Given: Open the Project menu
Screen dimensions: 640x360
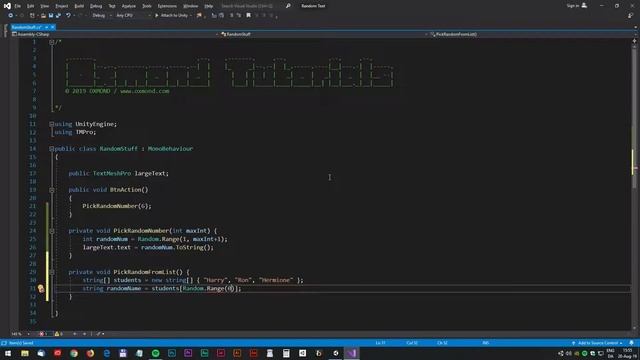Looking at the screenshot, I should (62, 6).
